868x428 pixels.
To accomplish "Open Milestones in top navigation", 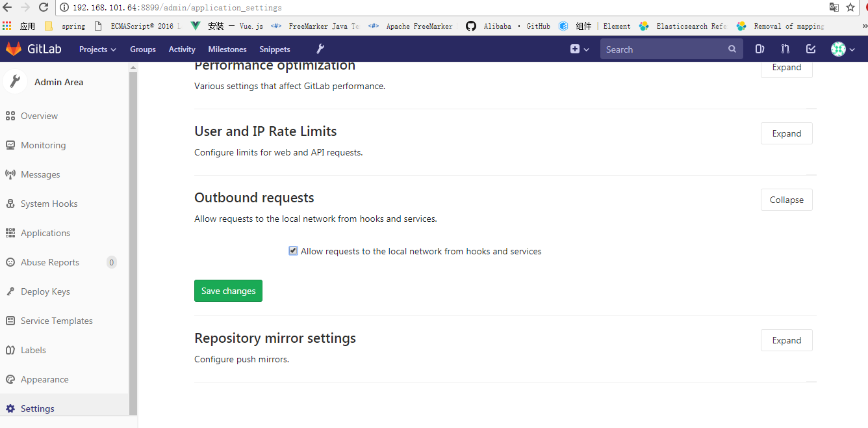I will coord(227,49).
